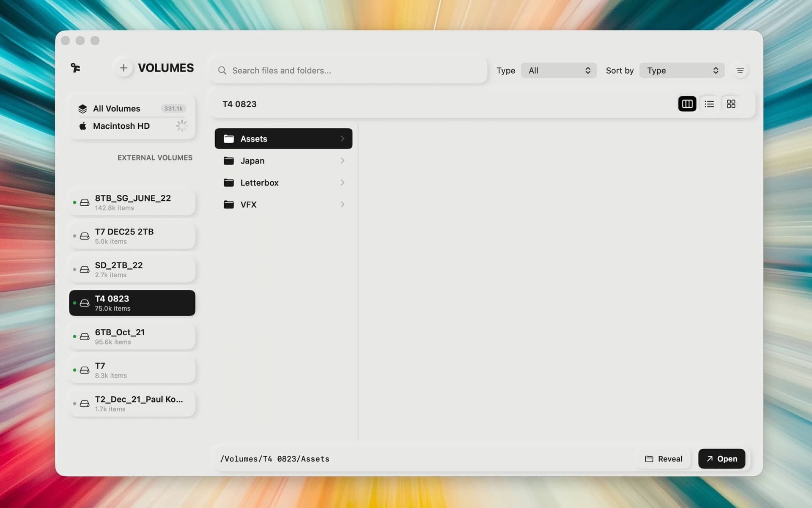Click the Reveal button
812x508 pixels.
click(663, 458)
